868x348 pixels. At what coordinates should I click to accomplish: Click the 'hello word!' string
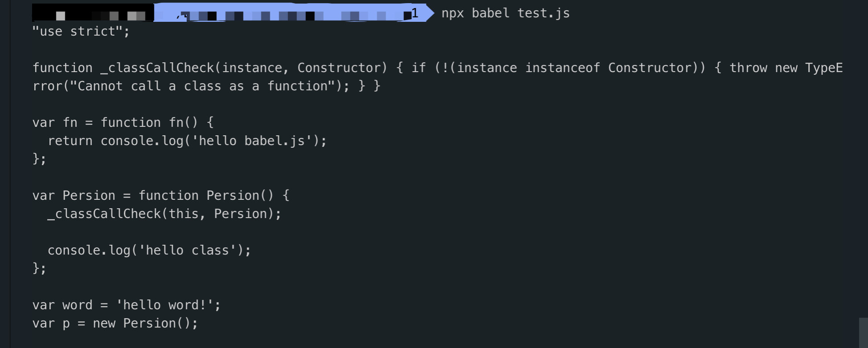coord(164,305)
